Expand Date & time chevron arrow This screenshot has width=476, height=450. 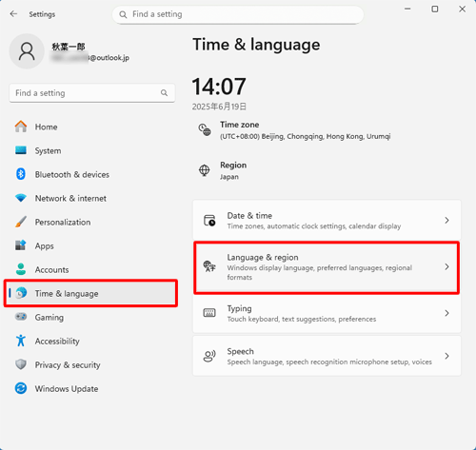(446, 220)
